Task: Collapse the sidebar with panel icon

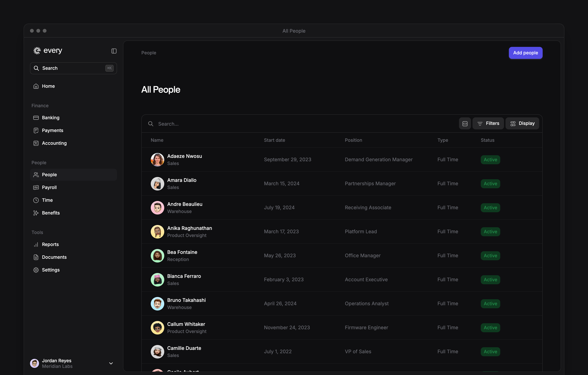Action: pos(114,51)
